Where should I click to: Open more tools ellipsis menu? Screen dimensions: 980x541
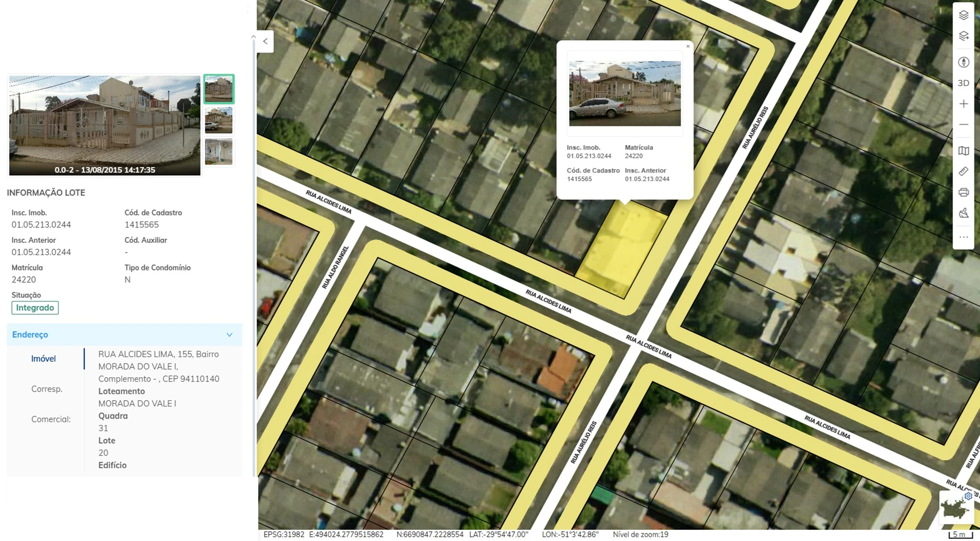(x=963, y=237)
